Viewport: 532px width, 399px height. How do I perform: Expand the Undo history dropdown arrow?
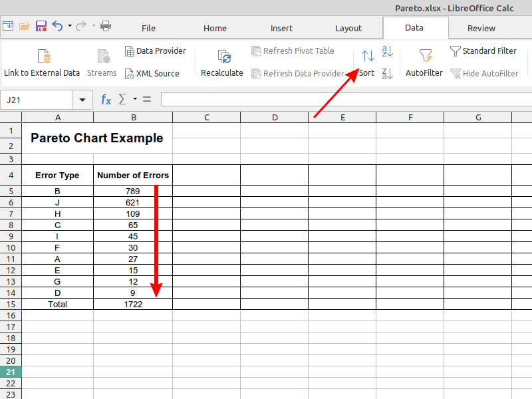(70, 26)
